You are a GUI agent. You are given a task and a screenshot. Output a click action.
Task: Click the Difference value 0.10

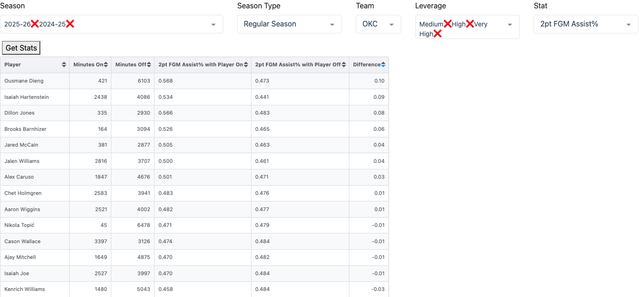(x=380, y=81)
